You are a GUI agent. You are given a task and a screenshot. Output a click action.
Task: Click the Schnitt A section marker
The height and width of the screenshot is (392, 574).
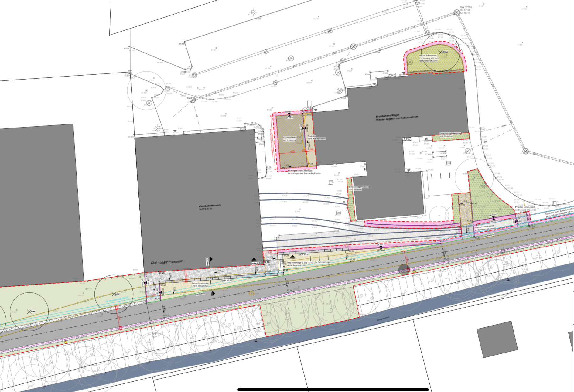click(x=256, y=263)
